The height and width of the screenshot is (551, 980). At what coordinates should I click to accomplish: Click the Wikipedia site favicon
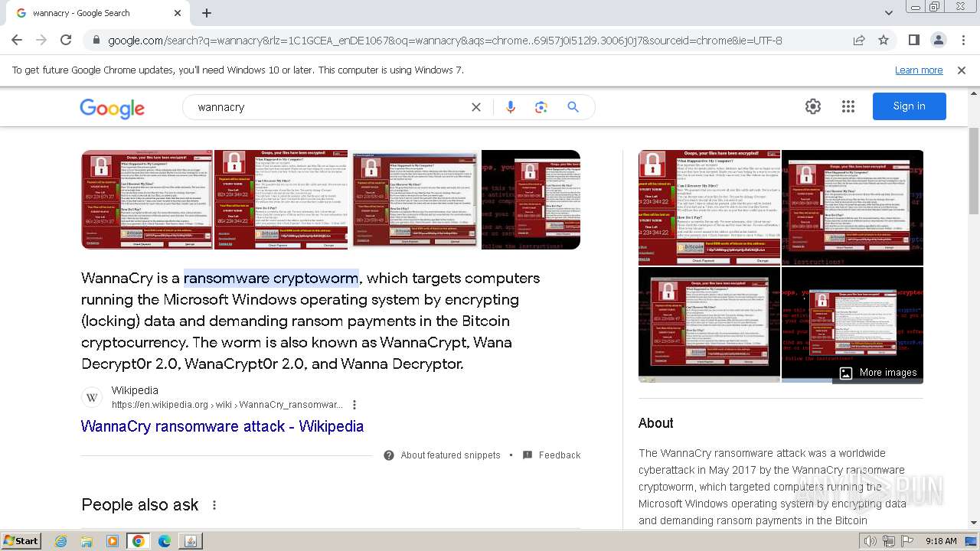pyautogui.click(x=92, y=397)
